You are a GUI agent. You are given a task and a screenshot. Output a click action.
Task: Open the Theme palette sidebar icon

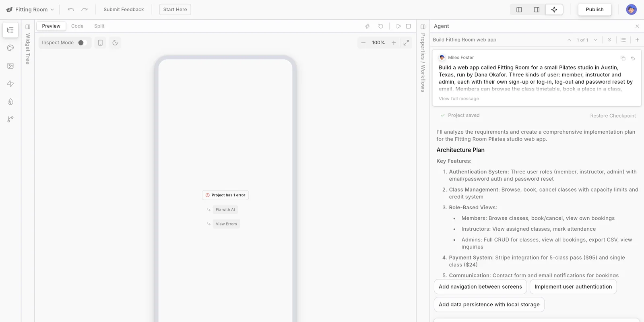(10, 48)
